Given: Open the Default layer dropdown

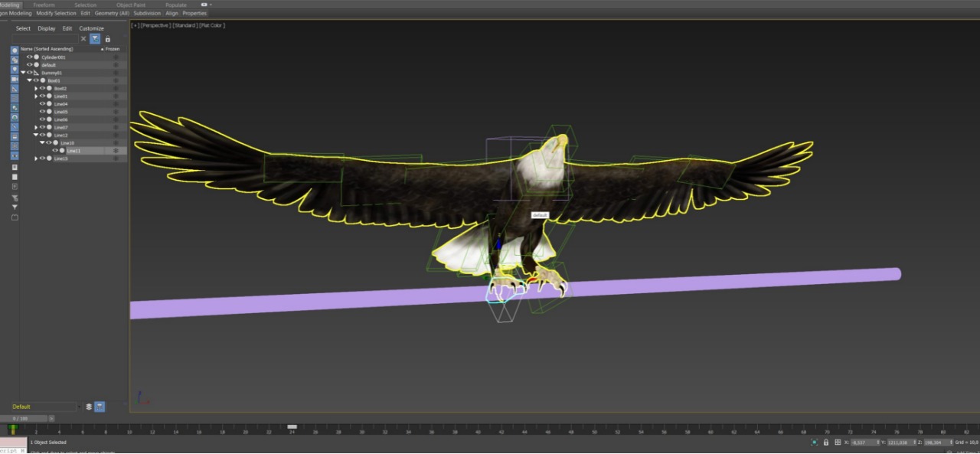Looking at the screenshot, I should click(77, 407).
